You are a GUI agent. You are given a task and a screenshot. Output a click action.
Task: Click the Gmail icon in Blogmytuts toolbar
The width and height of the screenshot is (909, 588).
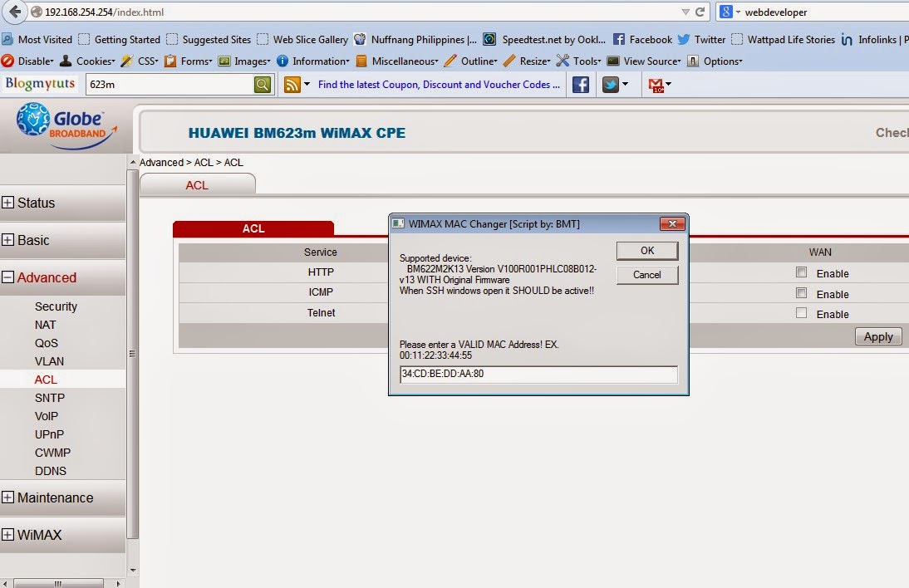click(x=656, y=86)
